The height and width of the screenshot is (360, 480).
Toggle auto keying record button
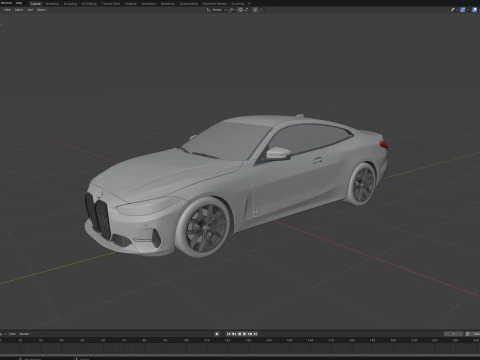[x=217, y=334]
